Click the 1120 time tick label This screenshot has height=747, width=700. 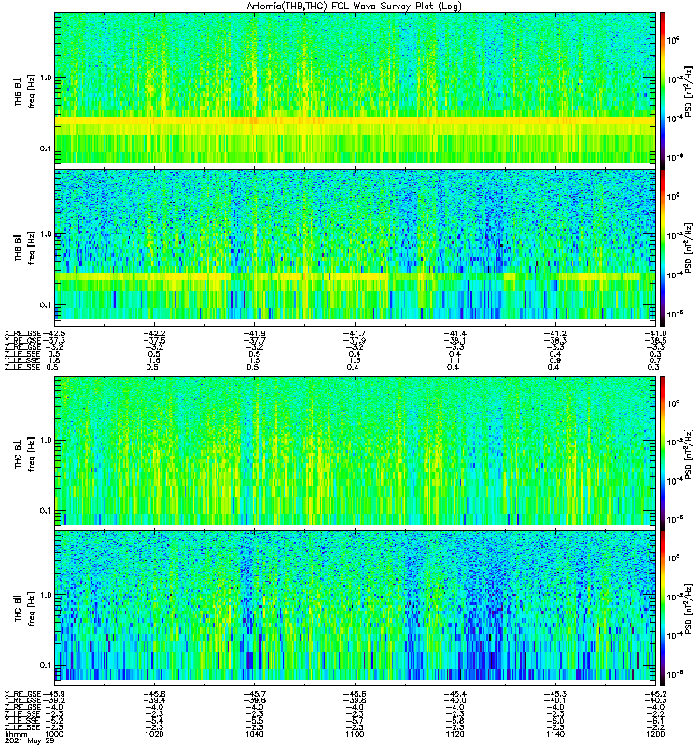[455, 734]
